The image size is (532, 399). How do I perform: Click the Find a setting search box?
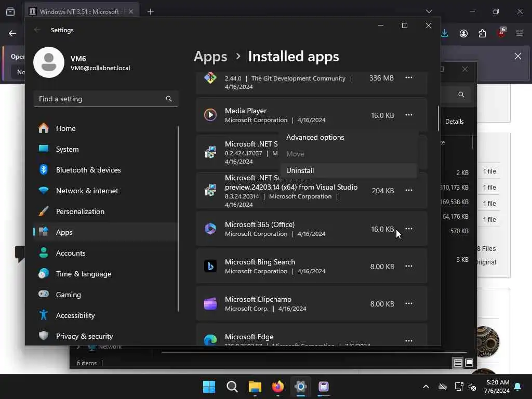click(106, 99)
